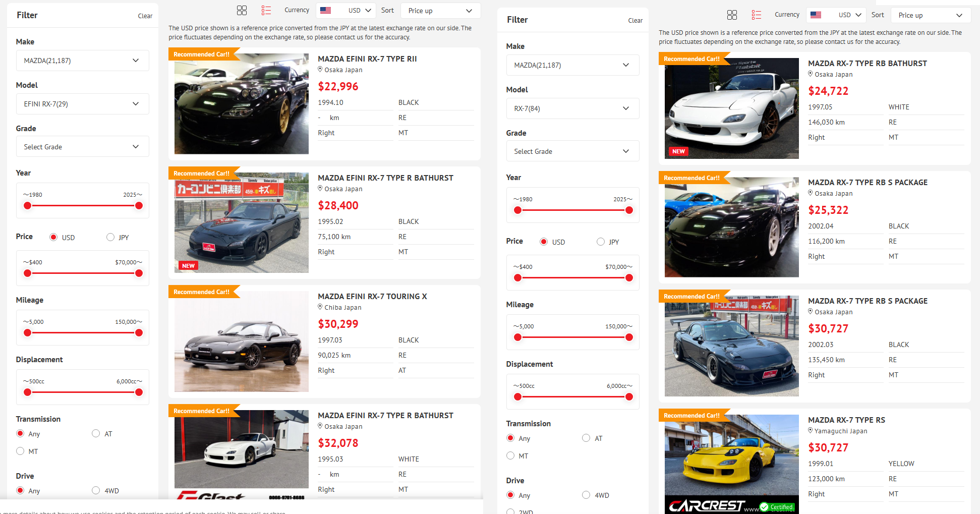Open black RX-7 TYPE RII photo
Screen dimensions: 980x514
(x=242, y=103)
